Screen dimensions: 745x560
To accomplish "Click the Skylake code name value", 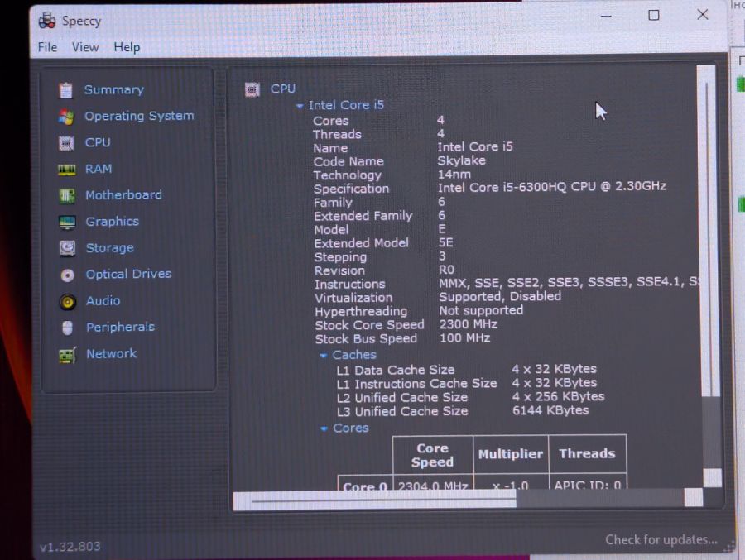I will (461, 160).
